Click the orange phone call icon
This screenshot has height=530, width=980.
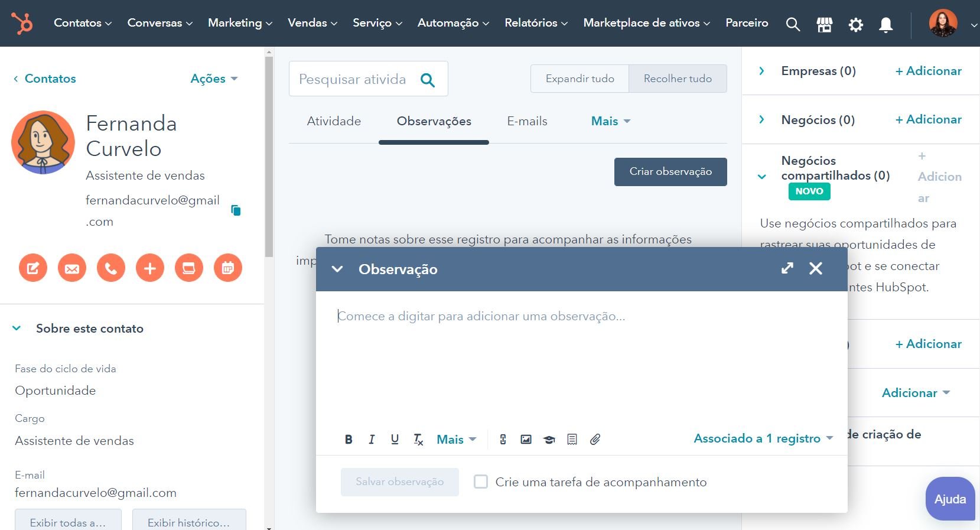point(111,268)
